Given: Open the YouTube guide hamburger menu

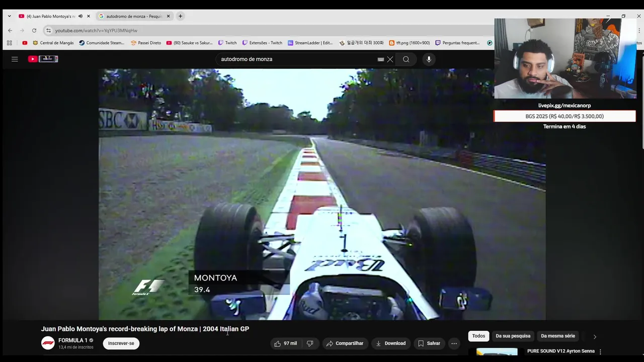Looking at the screenshot, I should click(15, 59).
